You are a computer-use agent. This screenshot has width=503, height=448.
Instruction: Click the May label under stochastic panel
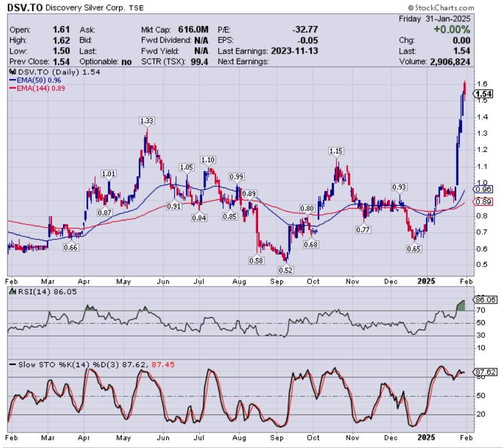(124, 438)
